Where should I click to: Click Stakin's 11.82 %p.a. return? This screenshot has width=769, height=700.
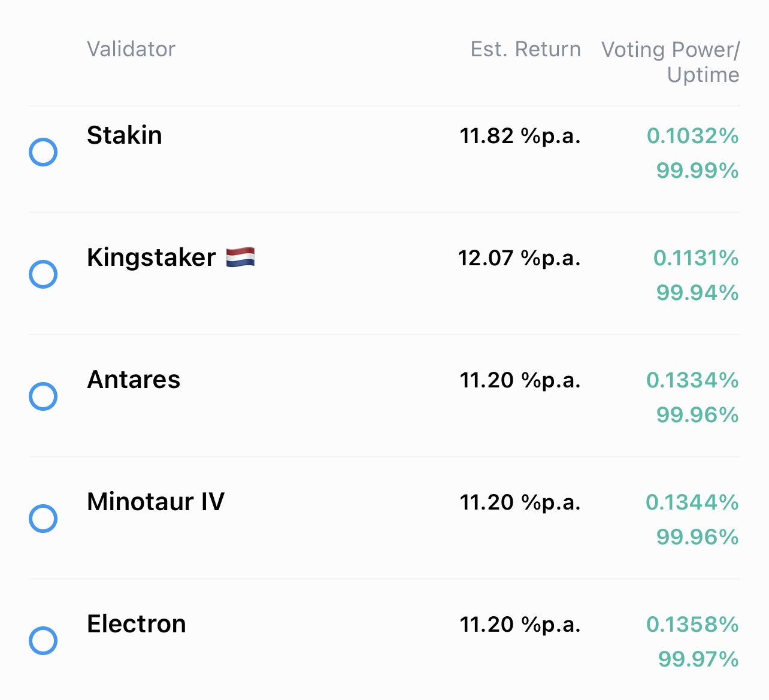pyautogui.click(x=520, y=136)
